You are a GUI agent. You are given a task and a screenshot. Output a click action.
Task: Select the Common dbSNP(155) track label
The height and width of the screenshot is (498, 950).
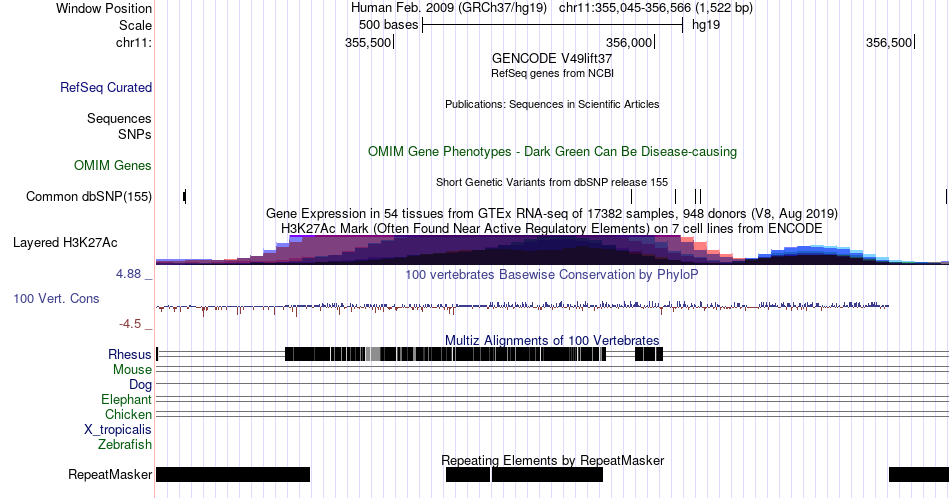89,196
